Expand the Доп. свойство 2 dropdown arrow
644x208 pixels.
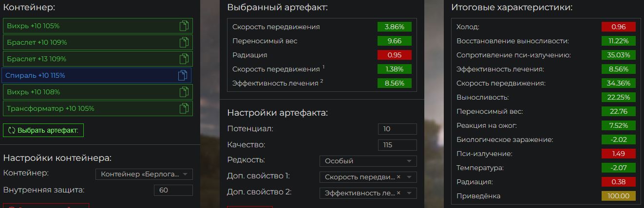coord(409,193)
